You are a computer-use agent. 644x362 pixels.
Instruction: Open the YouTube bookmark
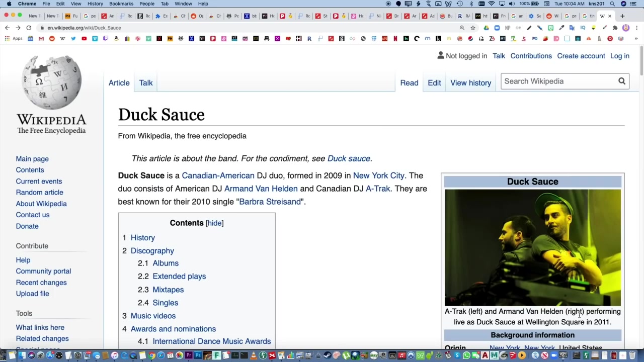pos(84,39)
